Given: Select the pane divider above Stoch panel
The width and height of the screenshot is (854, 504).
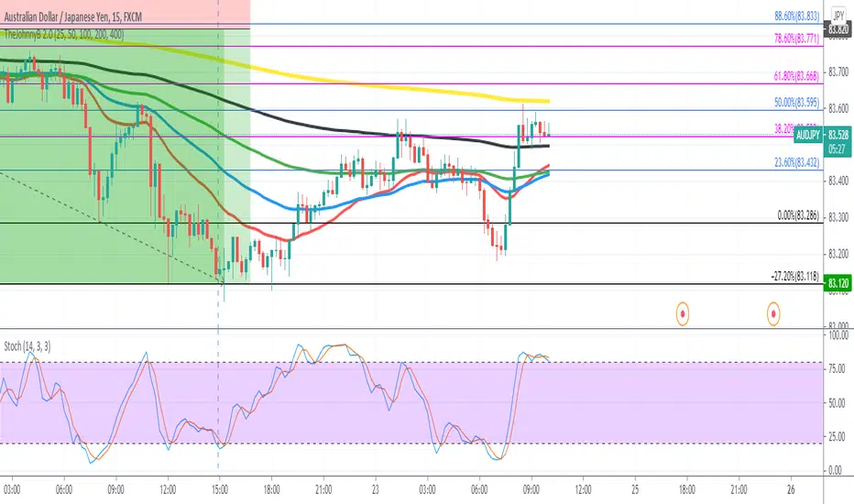Looking at the screenshot, I should pos(411,329).
